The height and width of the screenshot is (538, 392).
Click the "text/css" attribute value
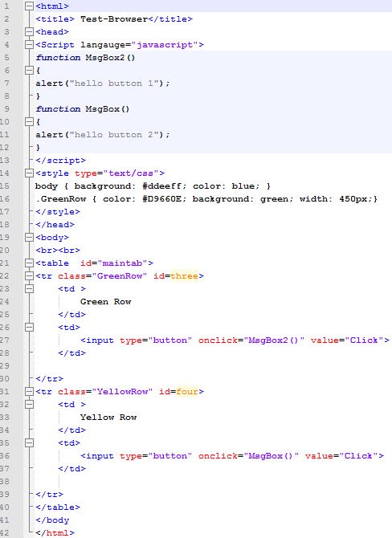[131, 173]
